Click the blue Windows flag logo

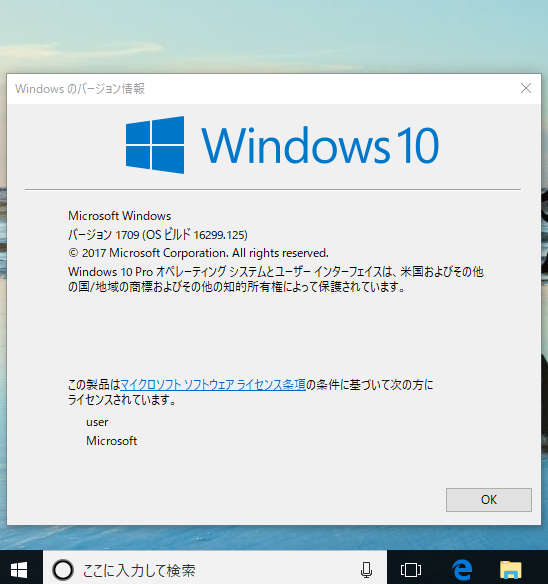(x=155, y=145)
